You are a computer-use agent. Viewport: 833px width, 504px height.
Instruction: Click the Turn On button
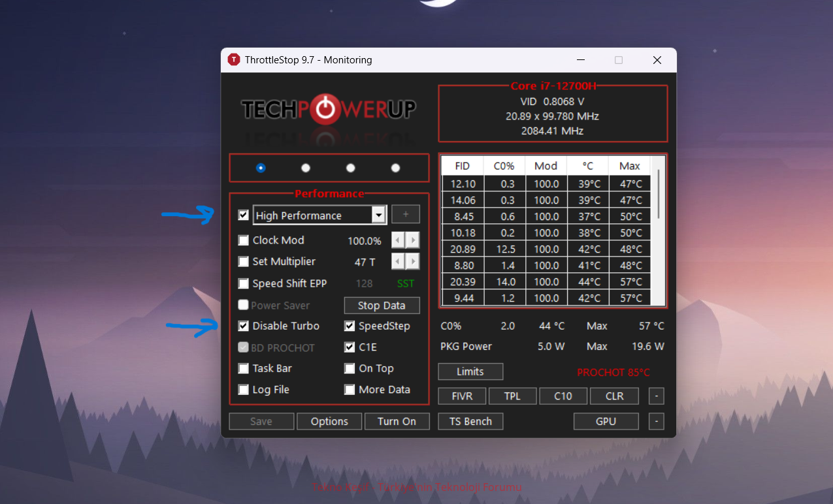pos(397,421)
